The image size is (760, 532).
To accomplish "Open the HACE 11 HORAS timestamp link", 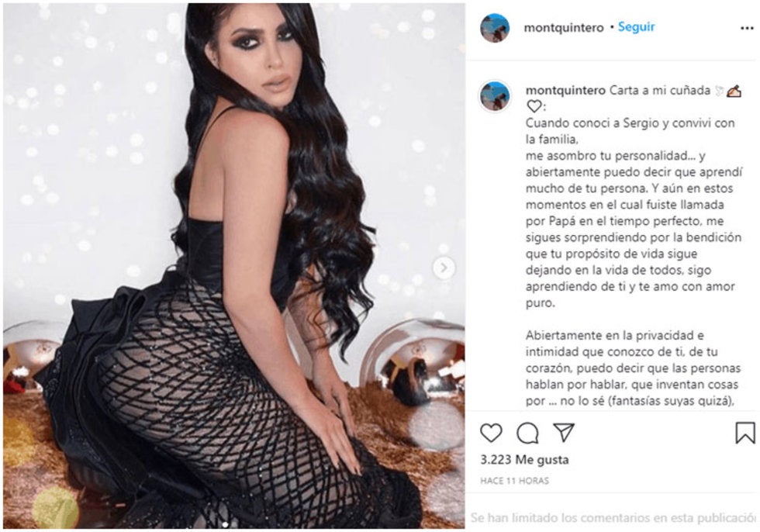I will pos(514,481).
